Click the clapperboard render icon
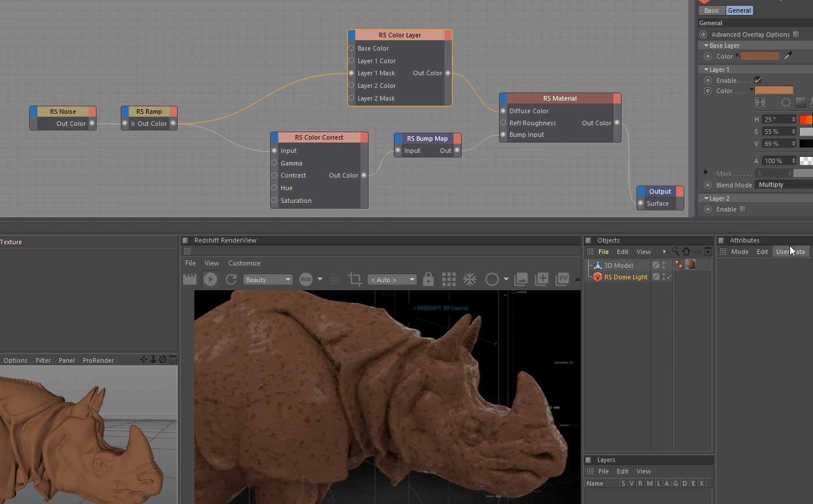 pyautogui.click(x=190, y=279)
